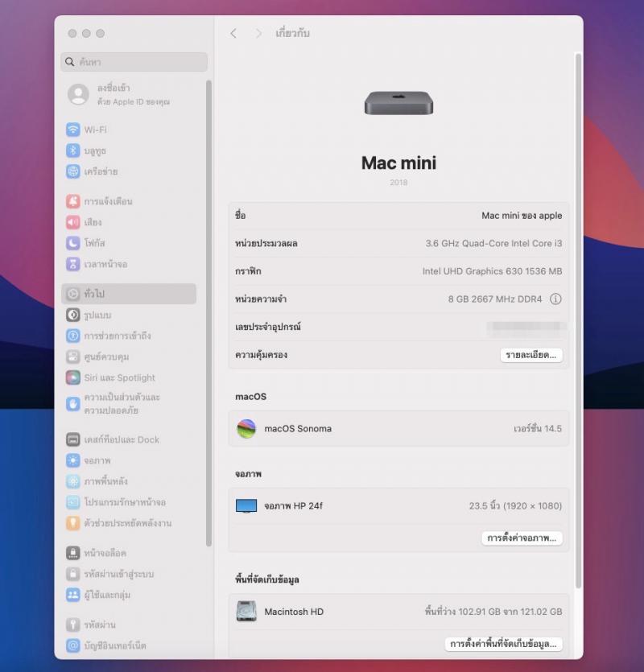The width and height of the screenshot is (644, 672).
Task: Open ความเป็นส่วนตัวและความปลอดภัย (Privacy & Security)
Action: pos(113,404)
